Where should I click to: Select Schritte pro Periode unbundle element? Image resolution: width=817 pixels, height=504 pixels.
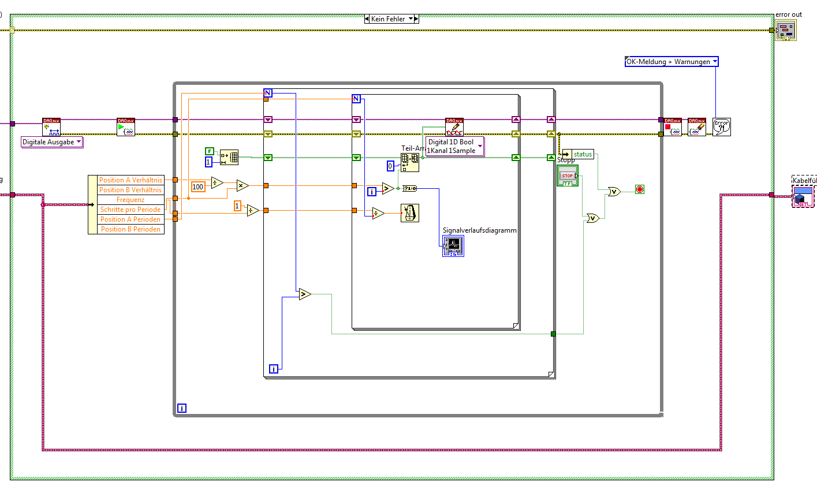coord(130,210)
